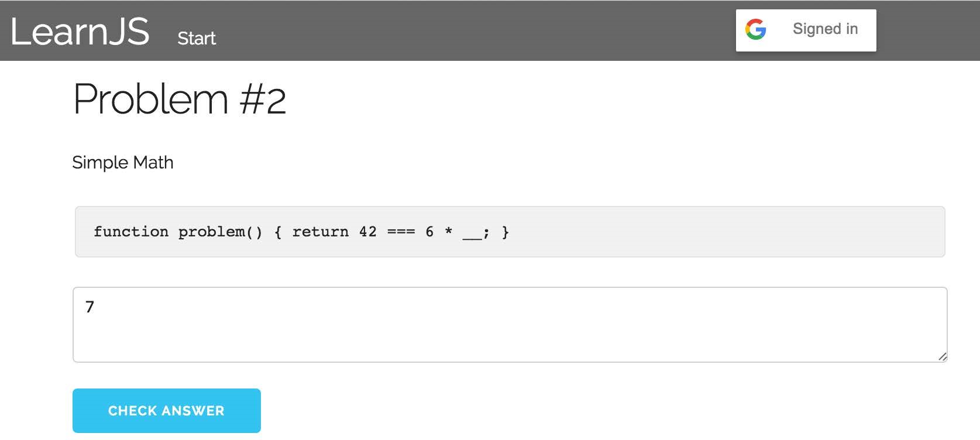Viewport: 980px width, 440px height.
Task: Click the number 42 in the code
Action: (368, 232)
